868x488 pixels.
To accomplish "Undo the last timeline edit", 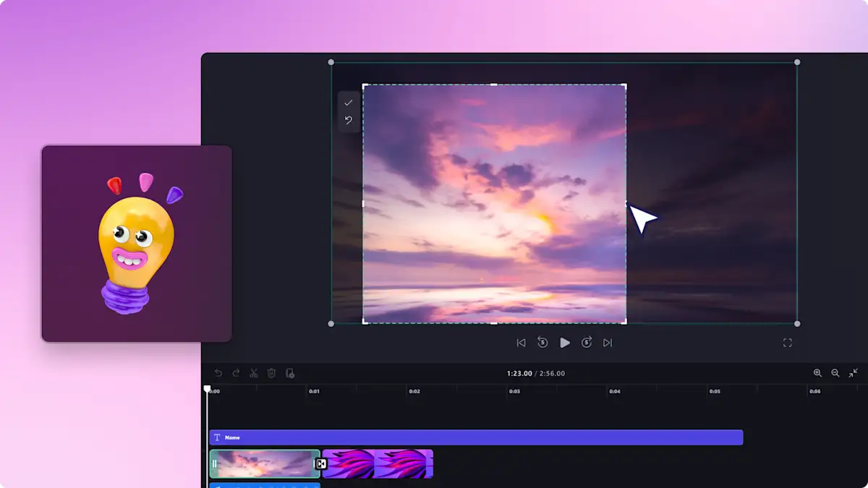I will (x=218, y=374).
